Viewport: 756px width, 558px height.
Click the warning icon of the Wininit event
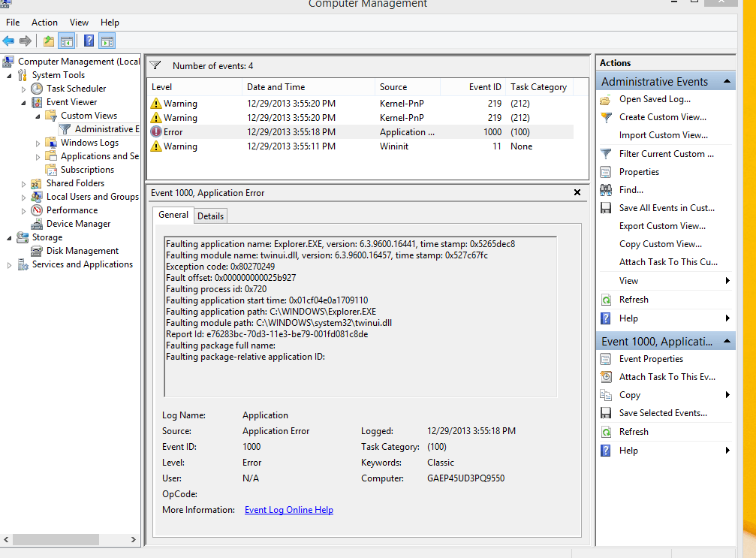[155, 146]
